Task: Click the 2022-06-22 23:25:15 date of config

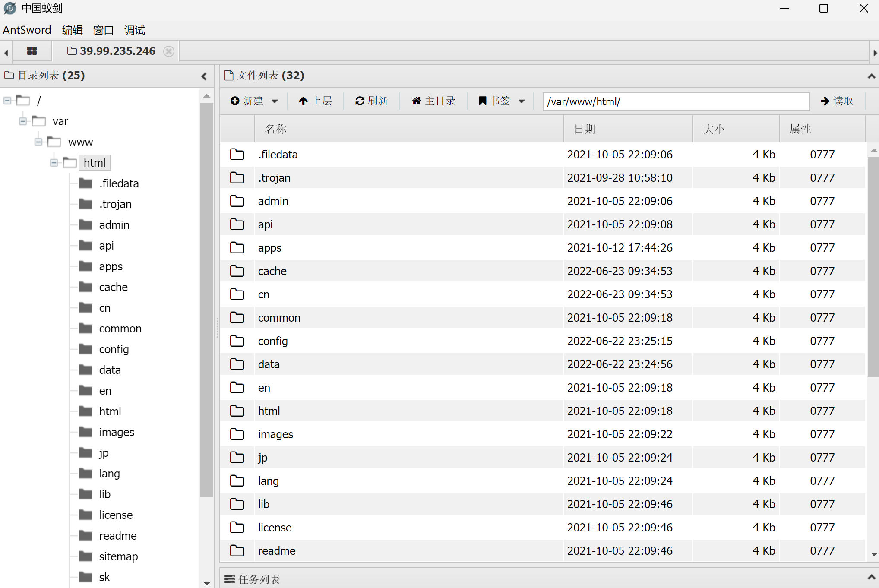Action: coord(620,341)
